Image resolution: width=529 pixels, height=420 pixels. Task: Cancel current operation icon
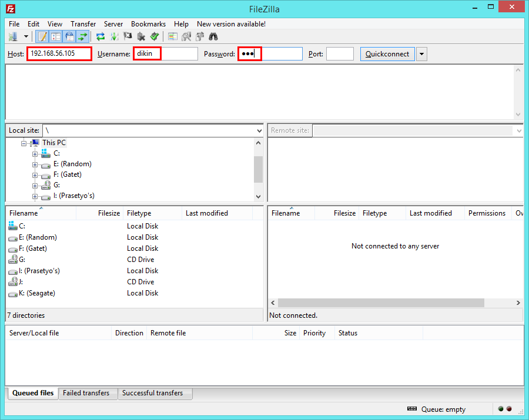[x=128, y=36]
